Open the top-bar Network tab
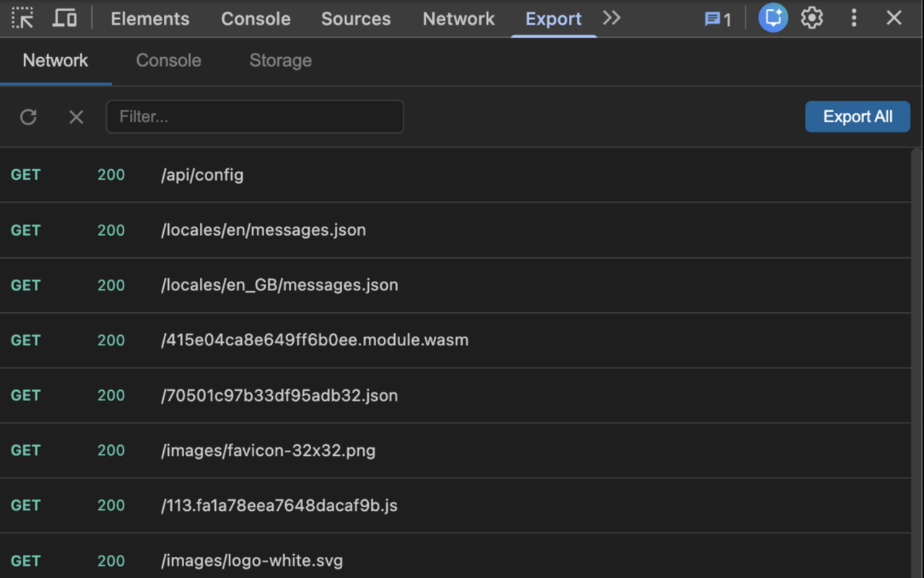The width and height of the screenshot is (924, 578). point(458,19)
